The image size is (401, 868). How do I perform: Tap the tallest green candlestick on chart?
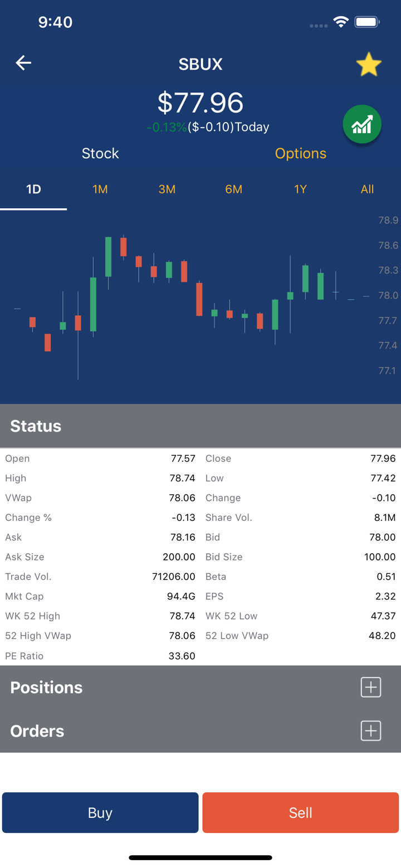[x=93, y=304]
